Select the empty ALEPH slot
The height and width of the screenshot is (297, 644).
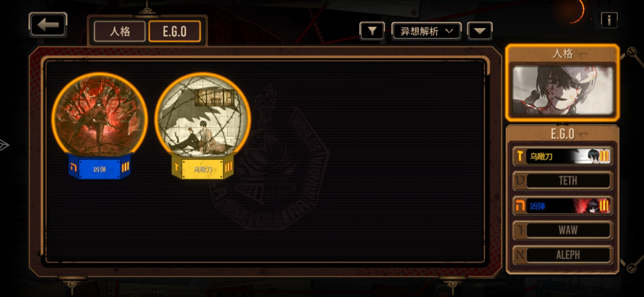pyautogui.click(x=563, y=255)
